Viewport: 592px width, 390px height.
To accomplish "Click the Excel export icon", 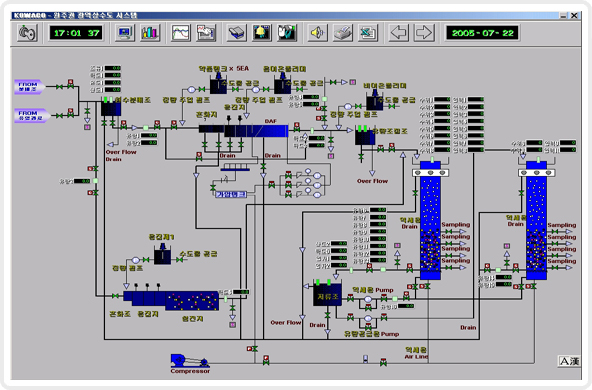I will 368,32.
